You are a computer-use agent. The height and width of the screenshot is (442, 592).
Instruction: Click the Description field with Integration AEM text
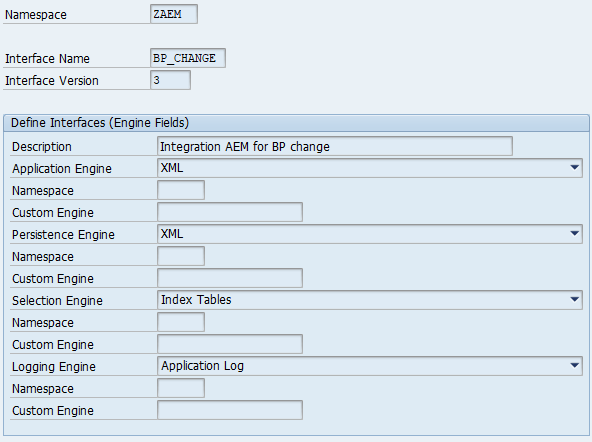[x=335, y=146]
